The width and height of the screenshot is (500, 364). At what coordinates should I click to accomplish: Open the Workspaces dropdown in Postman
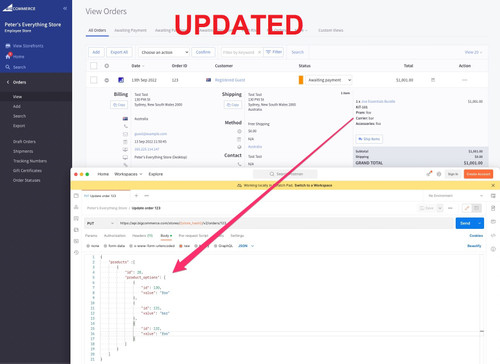pyautogui.click(x=128, y=174)
